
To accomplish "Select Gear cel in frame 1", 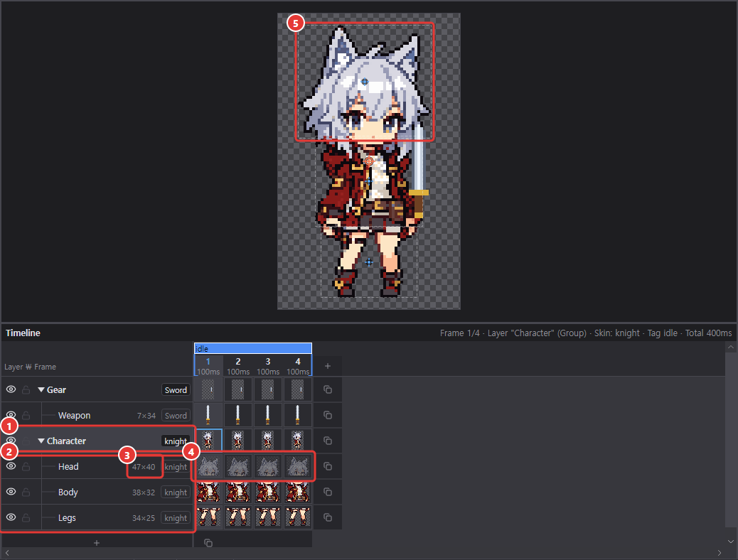I will coord(208,389).
